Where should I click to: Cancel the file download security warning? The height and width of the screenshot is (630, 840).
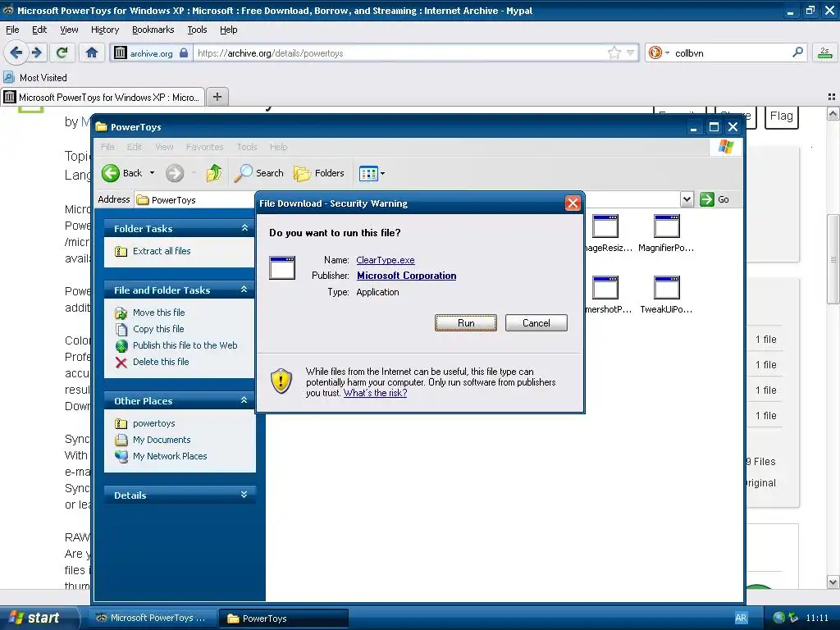click(x=536, y=323)
